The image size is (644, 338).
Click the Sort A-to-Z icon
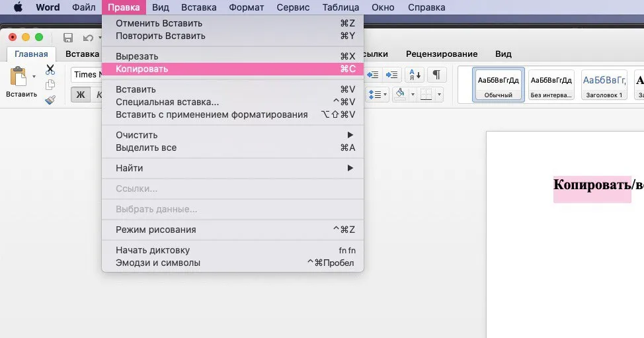[x=415, y=75]
